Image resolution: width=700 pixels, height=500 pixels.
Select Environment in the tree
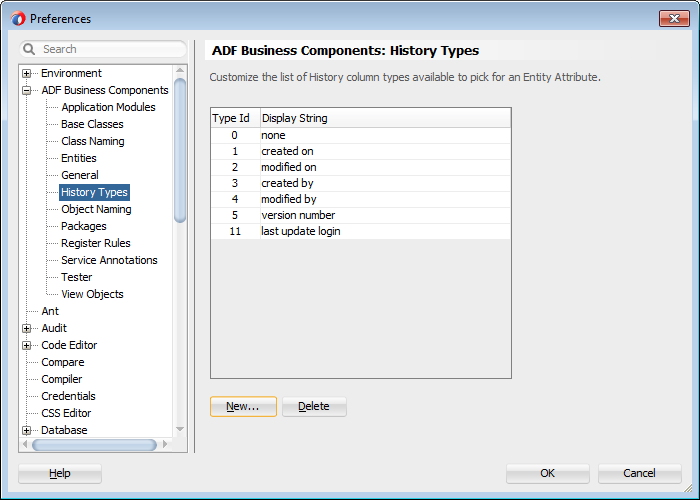point(71,73)
